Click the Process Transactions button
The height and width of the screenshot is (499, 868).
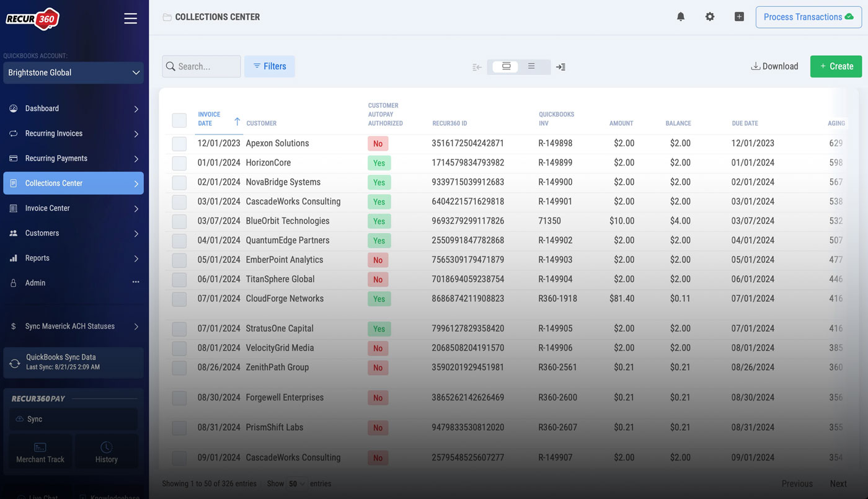click(x=808, y=17)
